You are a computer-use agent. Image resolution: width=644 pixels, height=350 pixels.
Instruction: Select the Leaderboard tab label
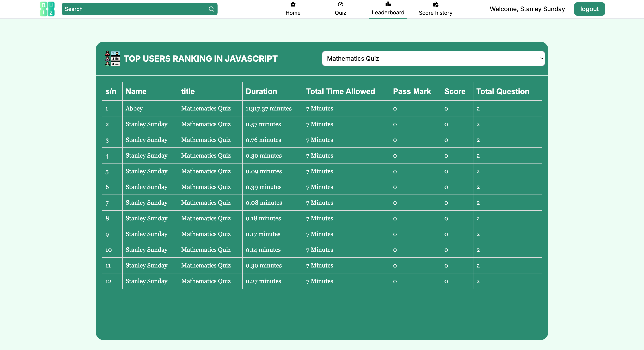pos(388,12)
